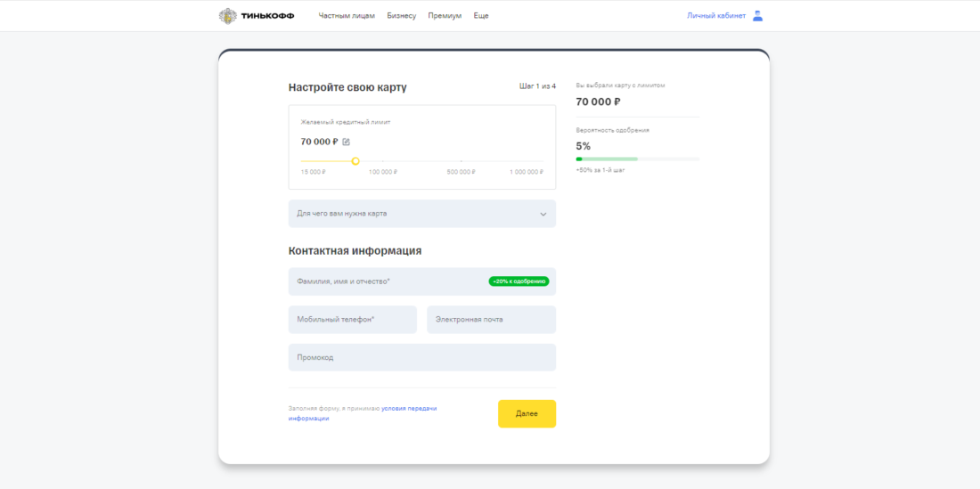Click the credit limit slider handle
980x489 pixels.
coord(355,161)
